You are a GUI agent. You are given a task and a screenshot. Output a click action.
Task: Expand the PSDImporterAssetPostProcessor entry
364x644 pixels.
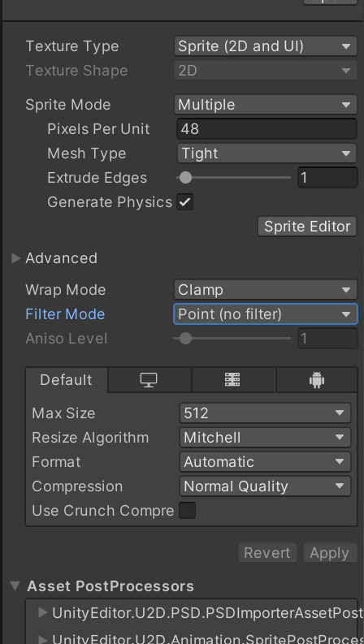click(x=43, y=613)
